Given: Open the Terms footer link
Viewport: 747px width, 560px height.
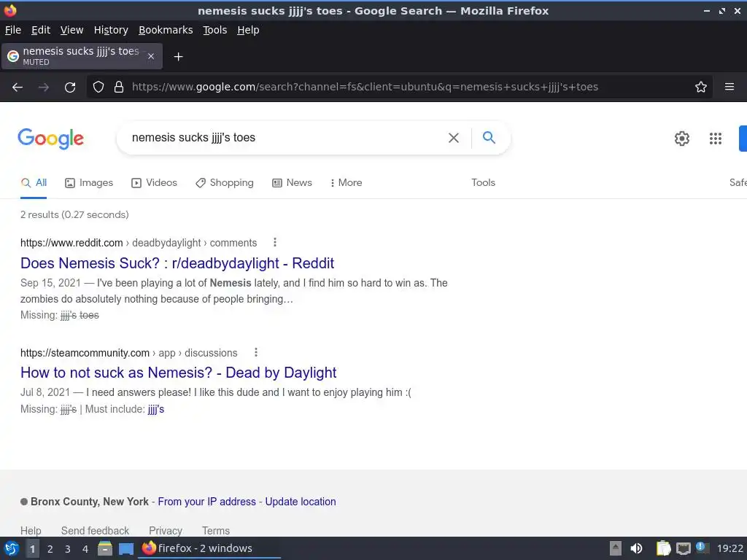Looking at the screenshot, I should tap(216, 531).
